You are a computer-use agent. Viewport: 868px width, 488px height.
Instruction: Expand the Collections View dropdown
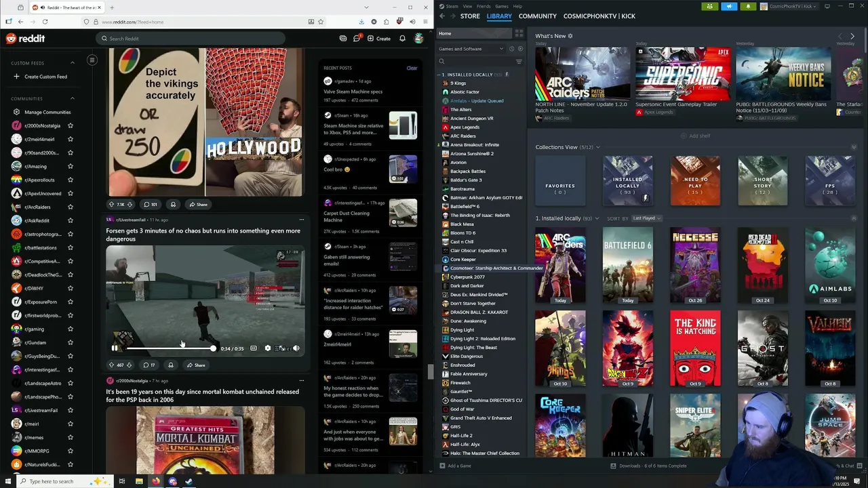597,147
